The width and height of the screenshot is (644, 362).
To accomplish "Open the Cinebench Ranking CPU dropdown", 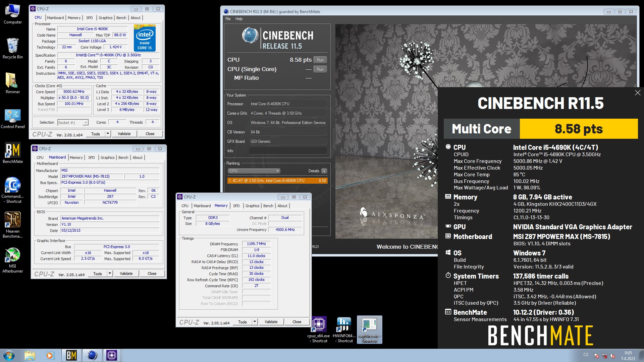I will click(x=254, y=171).
